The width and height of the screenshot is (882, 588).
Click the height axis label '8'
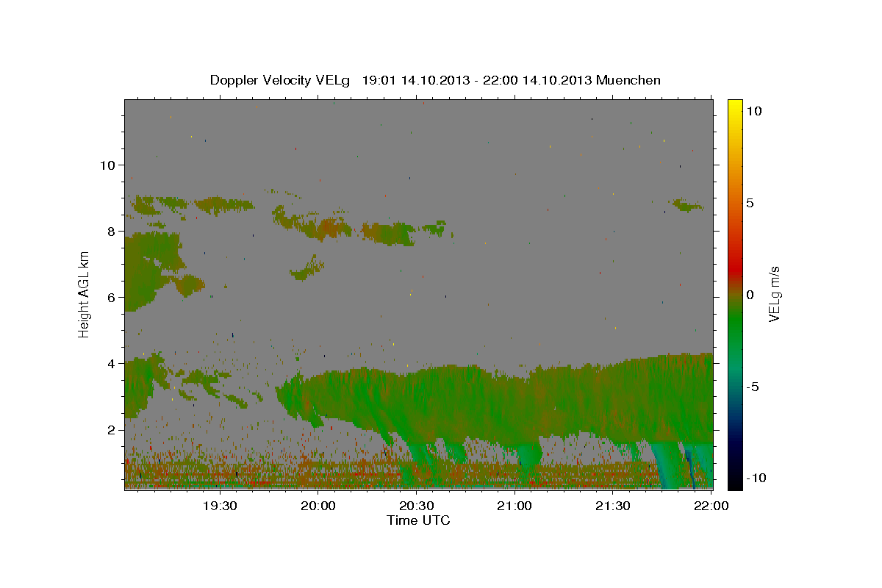[110, 231]
